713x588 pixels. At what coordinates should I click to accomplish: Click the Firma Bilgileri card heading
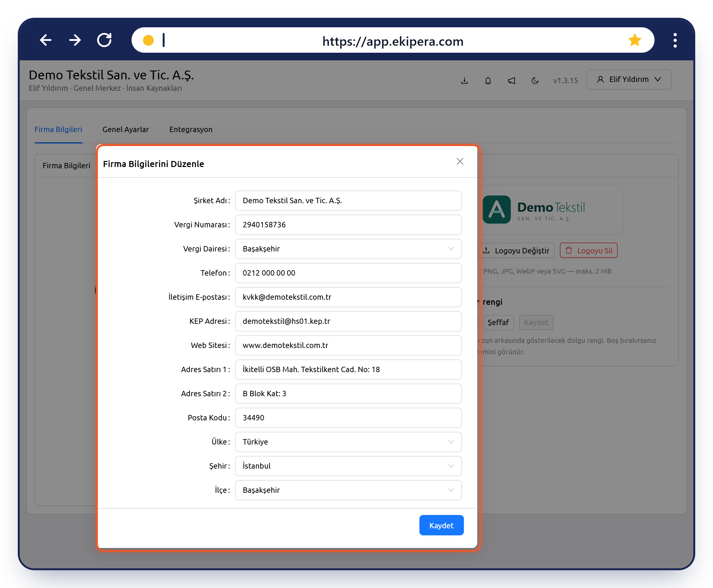click(66, 166)
